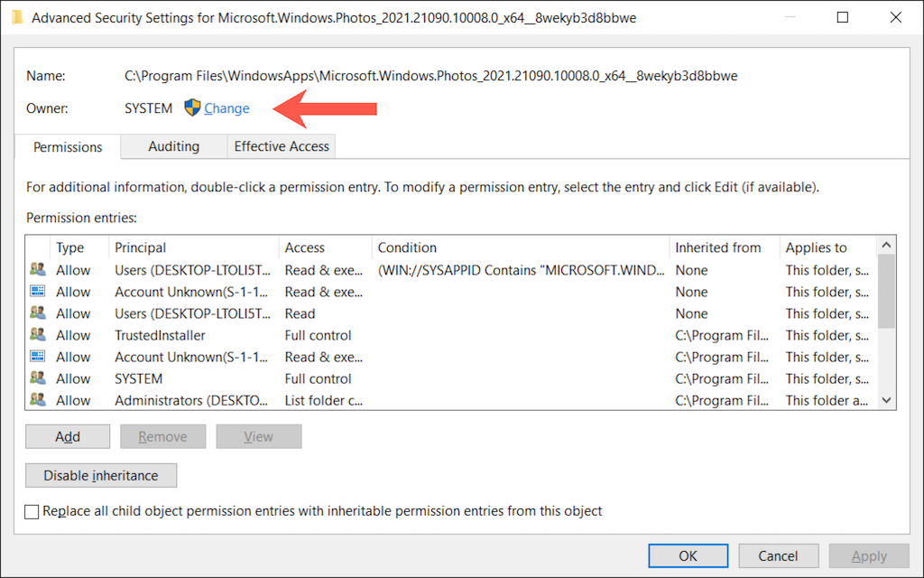Click the folder icon in the title bar

17,17
